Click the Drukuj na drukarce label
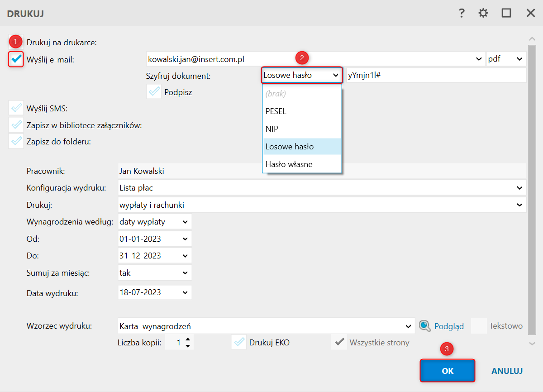The height and width of the screenshot is (392, 543). [x=62, y=43]
